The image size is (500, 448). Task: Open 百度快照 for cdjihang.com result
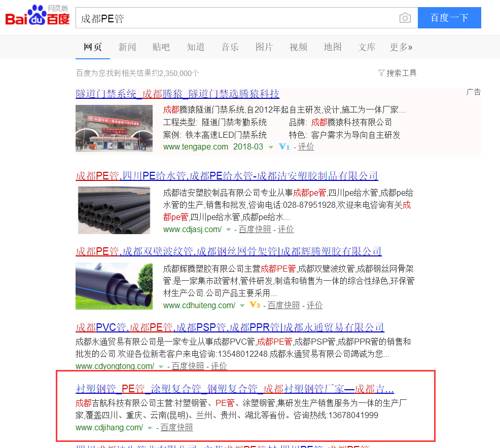[x=176, y=427]
